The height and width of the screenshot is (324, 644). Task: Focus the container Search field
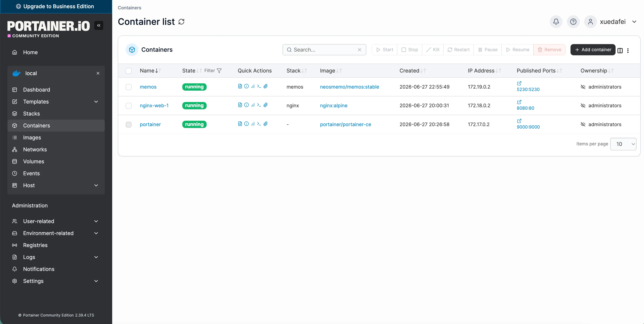coord(324,50)
